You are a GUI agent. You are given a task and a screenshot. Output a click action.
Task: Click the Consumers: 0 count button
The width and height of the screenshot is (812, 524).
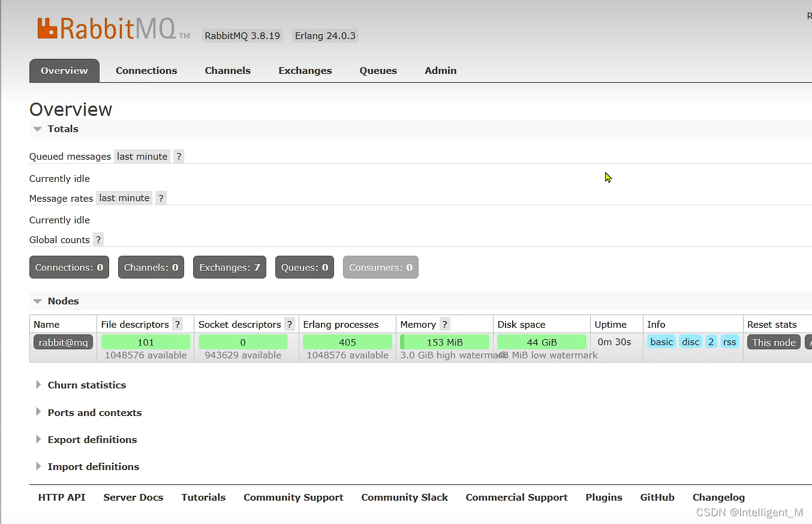click(381, 268)
